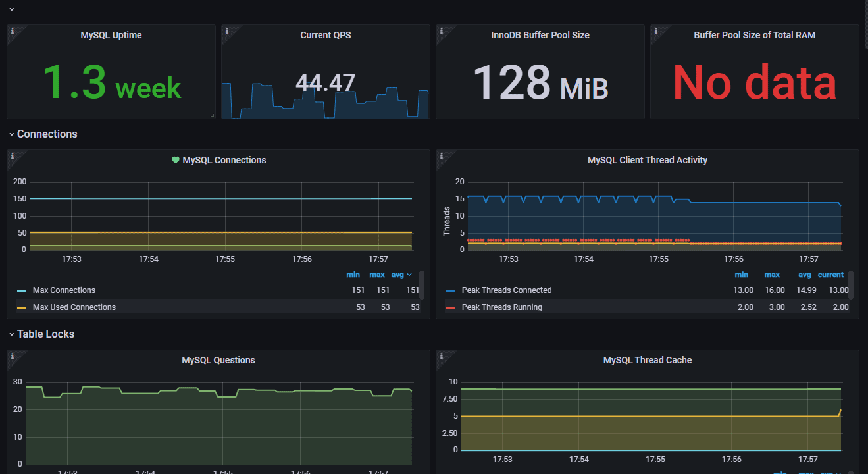Open Buffer Pool Size of Total RAM title menu
The image size is (868, 474).
(755, 35)
